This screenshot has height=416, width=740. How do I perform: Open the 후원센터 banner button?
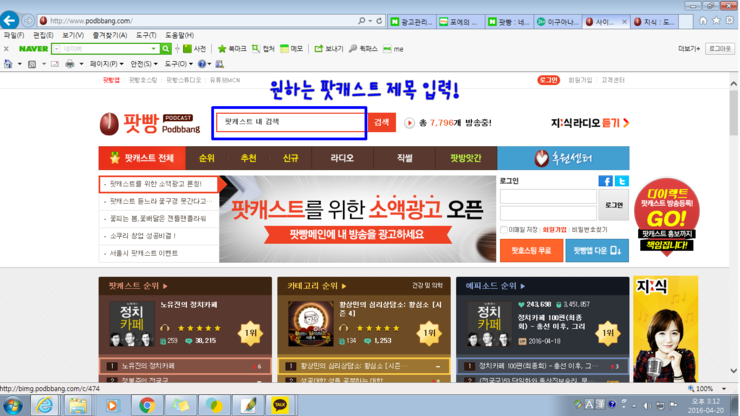point(563,158)
